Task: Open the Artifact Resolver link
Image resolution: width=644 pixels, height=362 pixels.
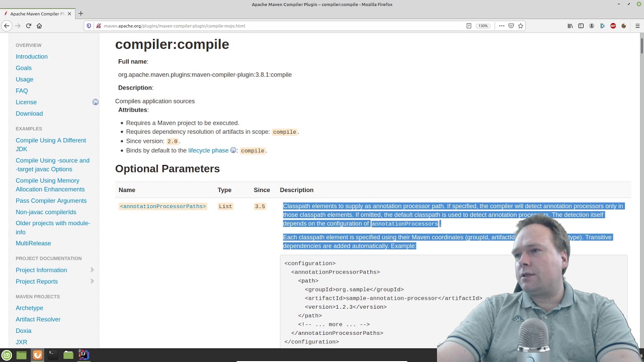Action: 38,319
